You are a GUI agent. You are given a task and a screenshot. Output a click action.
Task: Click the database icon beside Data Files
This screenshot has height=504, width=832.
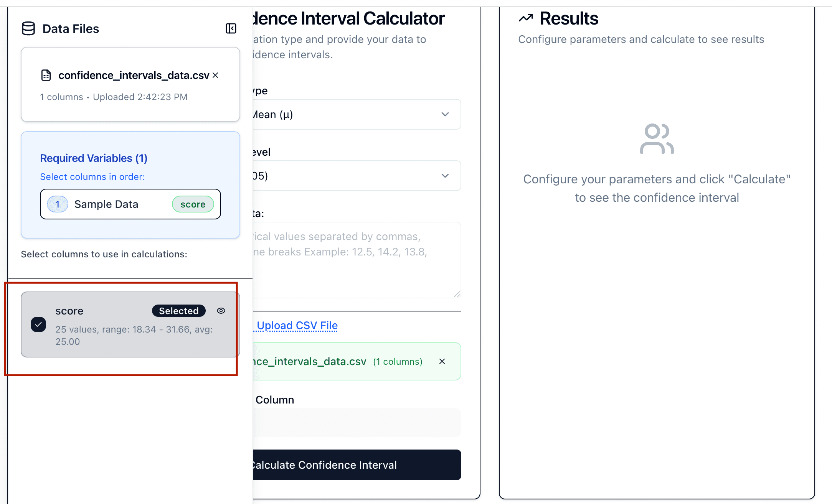pos(28,28)
